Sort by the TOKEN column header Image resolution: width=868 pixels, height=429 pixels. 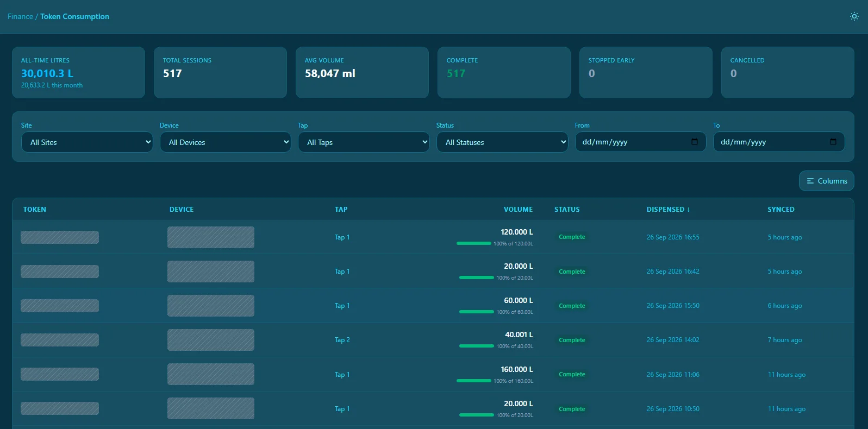pos(35,209)
